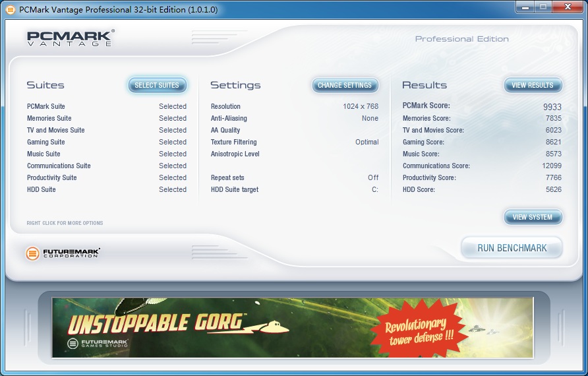
Task: Click the Music Score value 8573
Action: pos(554,154)
